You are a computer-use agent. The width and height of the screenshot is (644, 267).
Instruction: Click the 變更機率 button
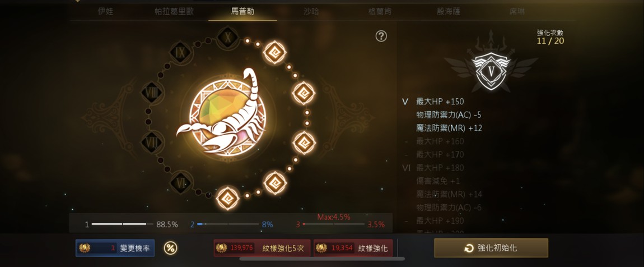click(115, 248)
